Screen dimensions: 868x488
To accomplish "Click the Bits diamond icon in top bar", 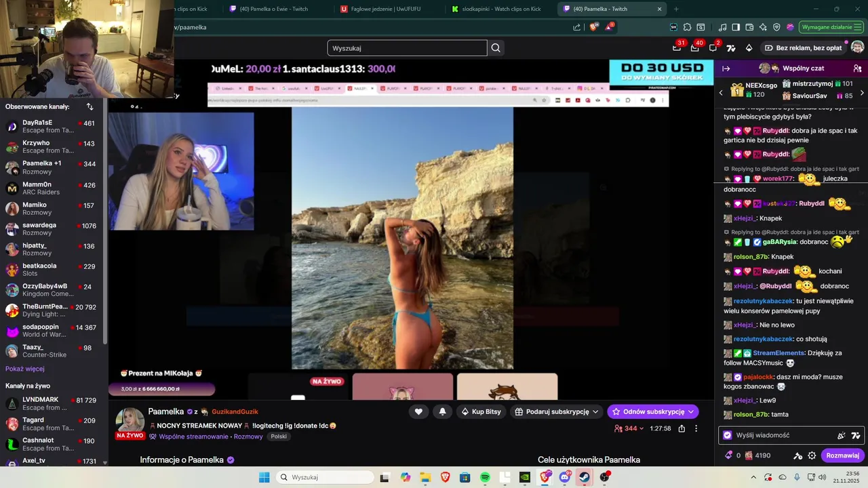I will click(x=749, y=48).
